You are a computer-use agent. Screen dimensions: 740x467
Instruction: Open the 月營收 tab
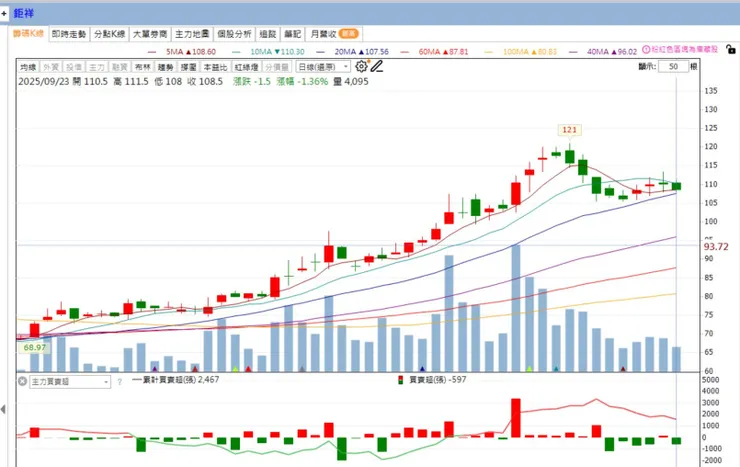(335, 34)
